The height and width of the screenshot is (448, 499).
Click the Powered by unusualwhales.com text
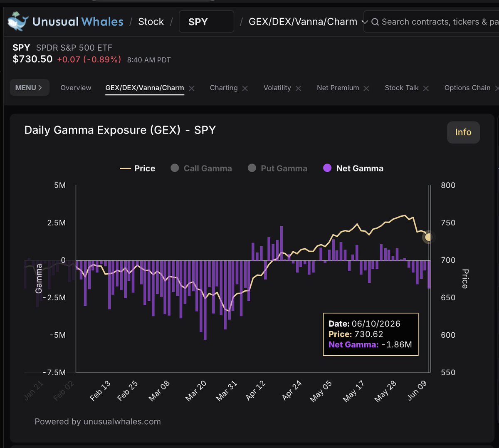pos(98,421)
